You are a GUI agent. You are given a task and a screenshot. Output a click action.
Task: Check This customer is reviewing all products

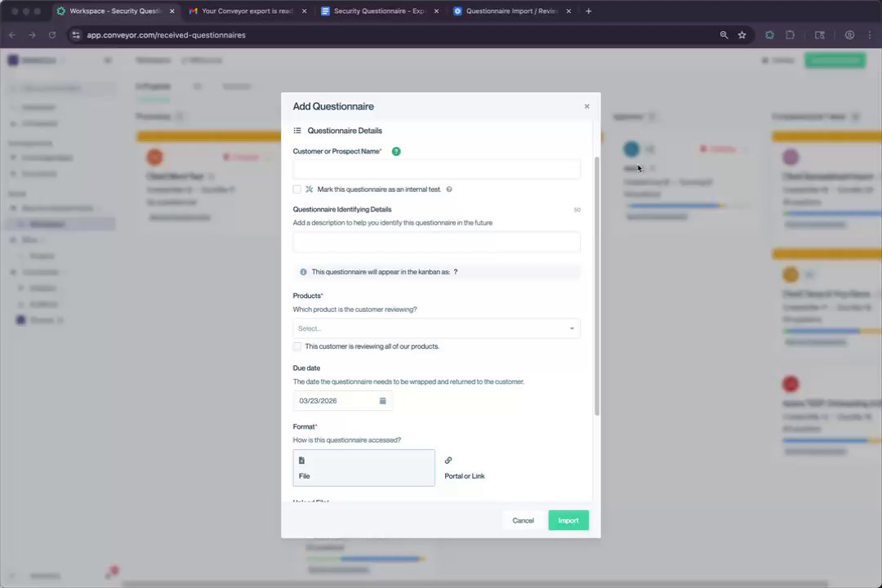(x=297, y=346)
